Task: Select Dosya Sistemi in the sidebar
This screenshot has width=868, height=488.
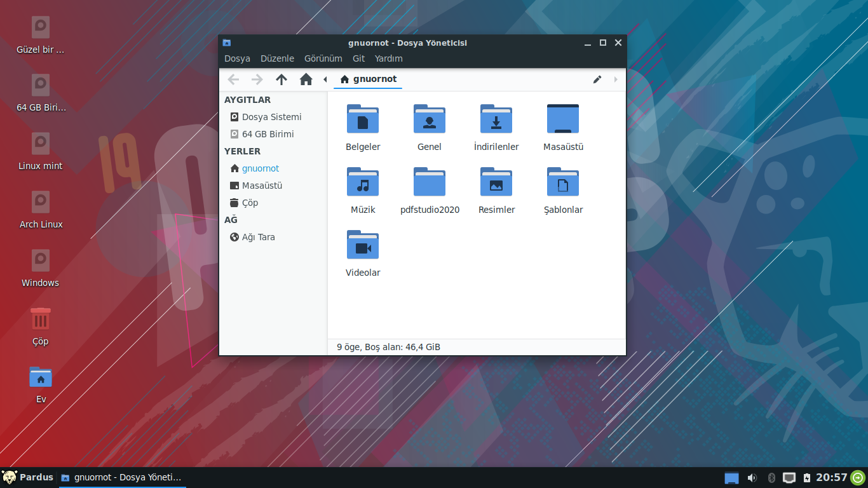Action: coord(273,117)
